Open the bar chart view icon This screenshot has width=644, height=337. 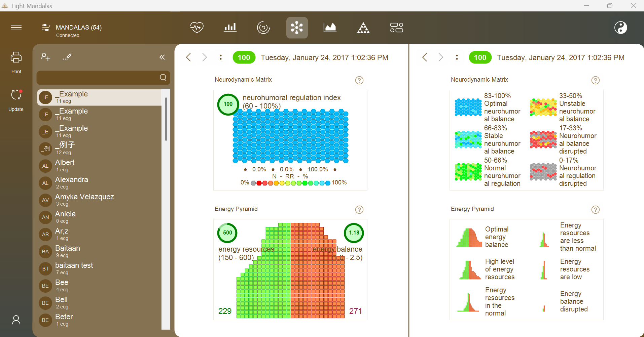point(230,28)
